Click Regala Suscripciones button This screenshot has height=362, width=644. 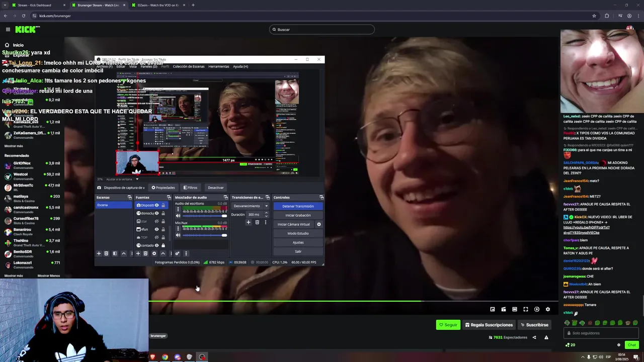(489, 325)
